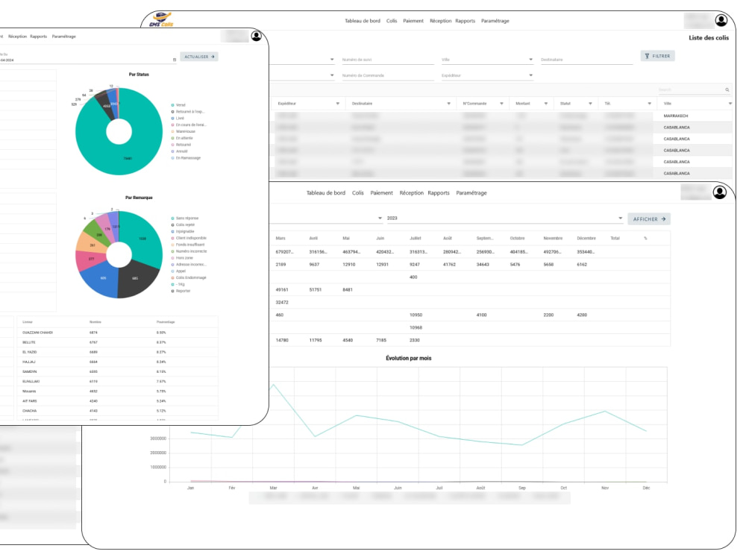Open Paramétrage menu in Liste des colis window
746x560 pixels.
pyautogui.click(x=495, y=21)
